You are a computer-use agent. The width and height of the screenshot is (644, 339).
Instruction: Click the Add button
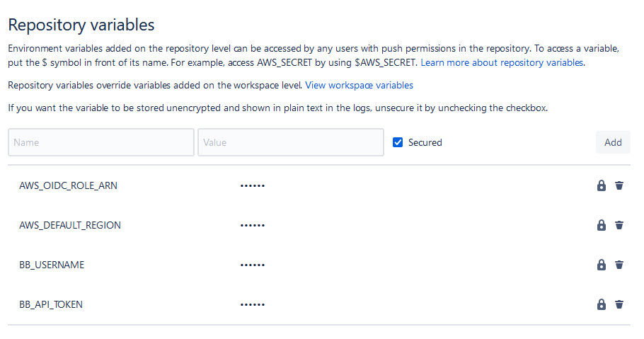pyautogui.click(x=613, y=142)
